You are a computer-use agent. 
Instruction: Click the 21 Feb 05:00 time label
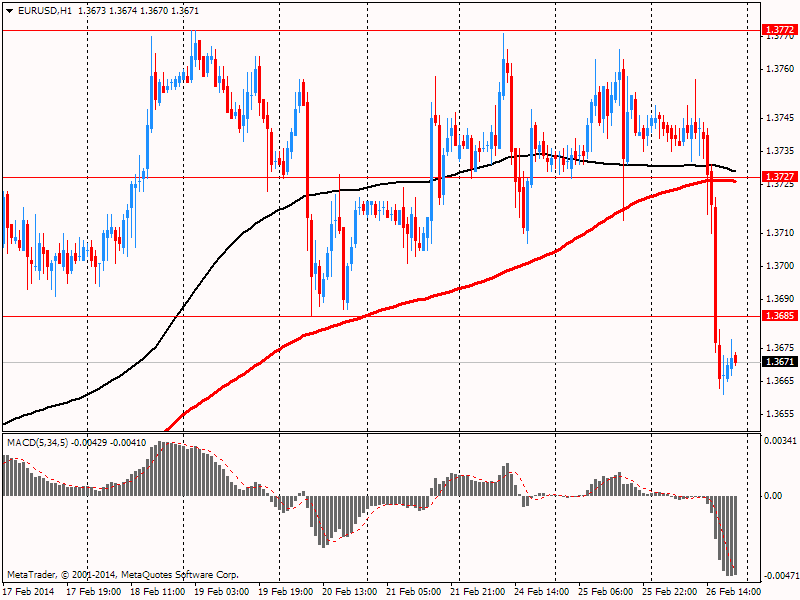click(413, 592)
